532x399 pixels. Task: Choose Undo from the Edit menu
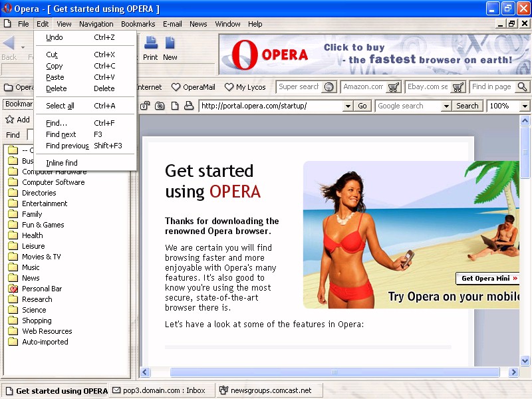(x=85, y=37)
